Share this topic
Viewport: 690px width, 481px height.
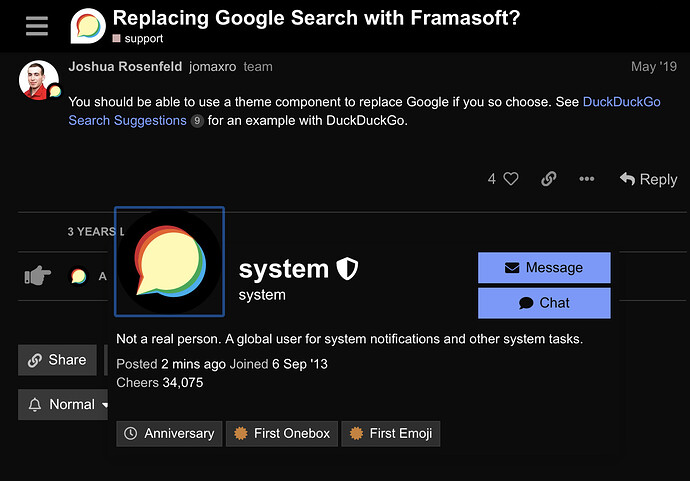tap(57, 360)
